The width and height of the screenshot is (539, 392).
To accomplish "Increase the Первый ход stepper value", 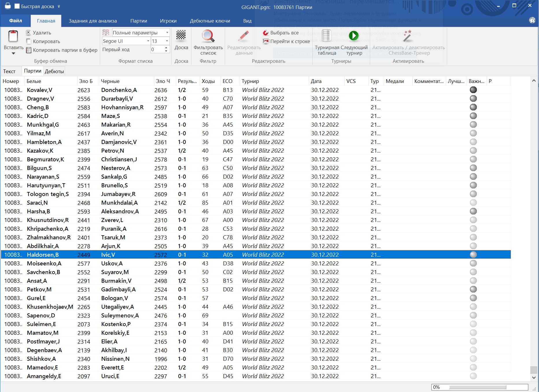I will (x=166, y=48).
